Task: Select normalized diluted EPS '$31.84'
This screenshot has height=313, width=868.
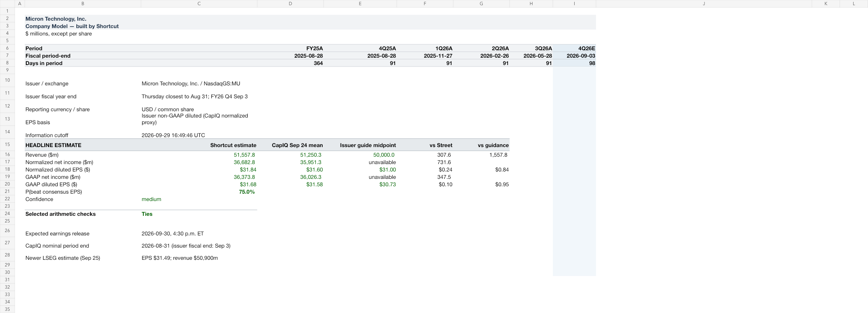Action: coord(199,170)
